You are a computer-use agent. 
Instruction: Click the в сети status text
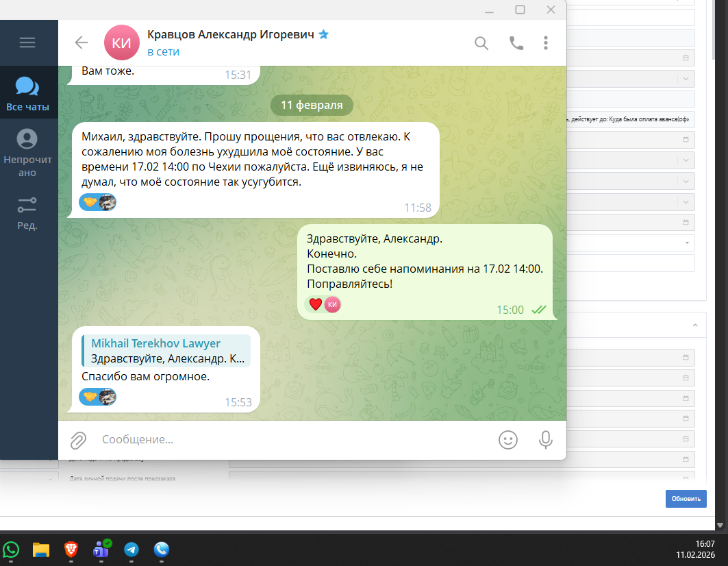(163, 52)
